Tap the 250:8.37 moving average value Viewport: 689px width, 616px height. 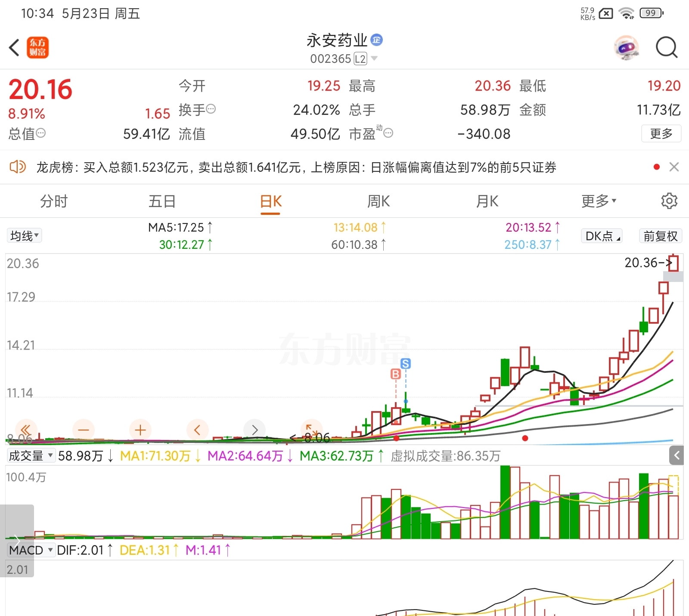[x=532, y=245]
